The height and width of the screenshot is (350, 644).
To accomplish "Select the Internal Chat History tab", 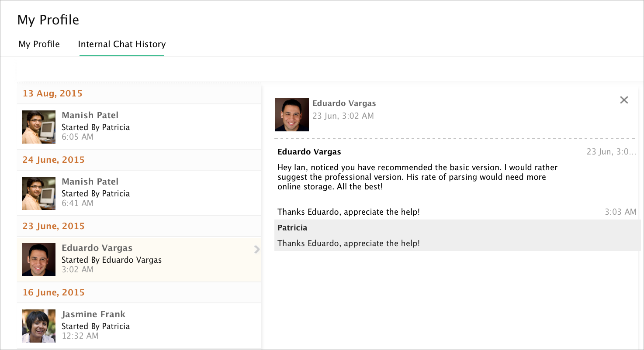I will point(121,44).
